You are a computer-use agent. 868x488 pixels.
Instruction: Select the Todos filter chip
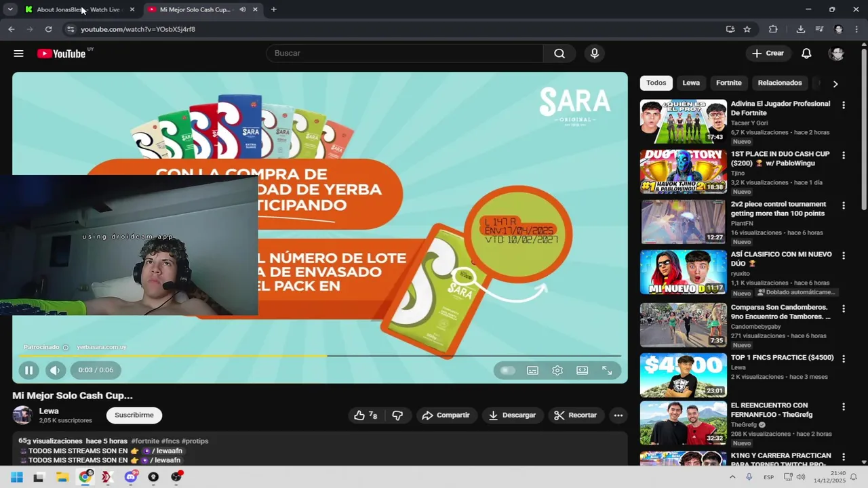point(656,83)
